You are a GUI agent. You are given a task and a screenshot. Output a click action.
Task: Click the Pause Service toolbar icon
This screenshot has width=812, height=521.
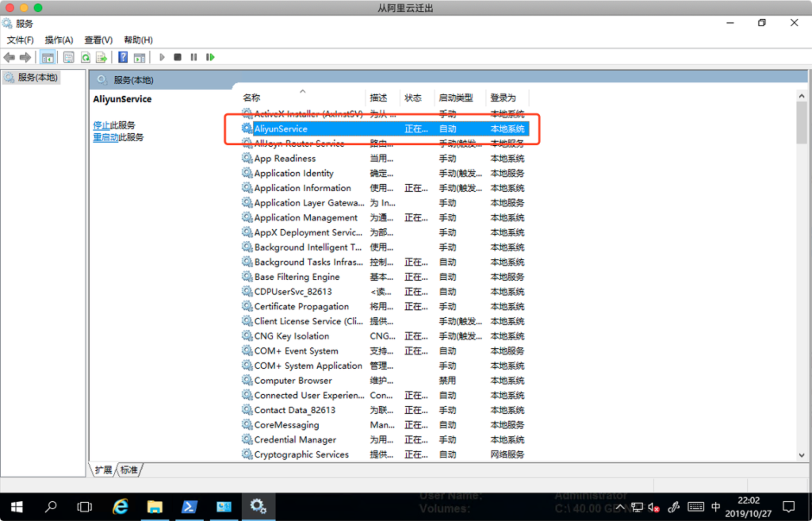193,57
